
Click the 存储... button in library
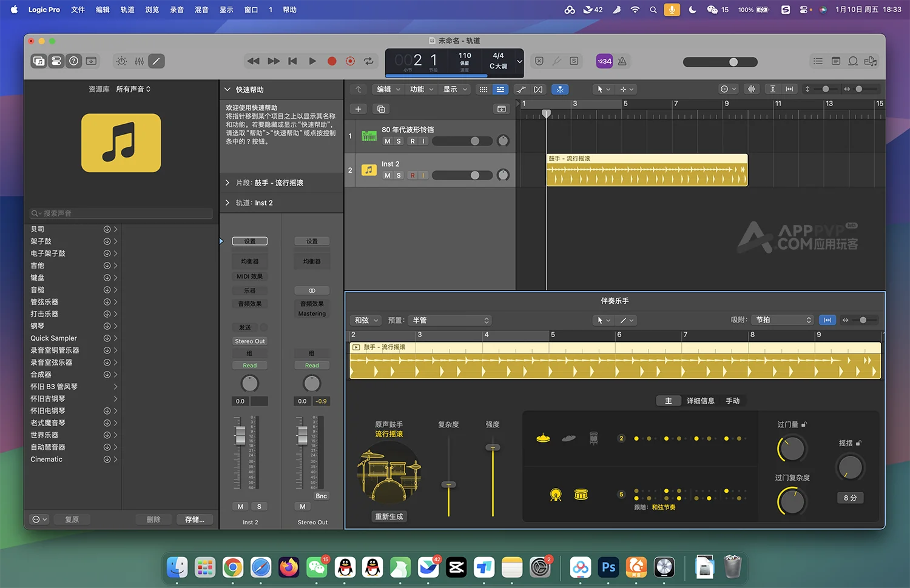(x=195, y=520)
